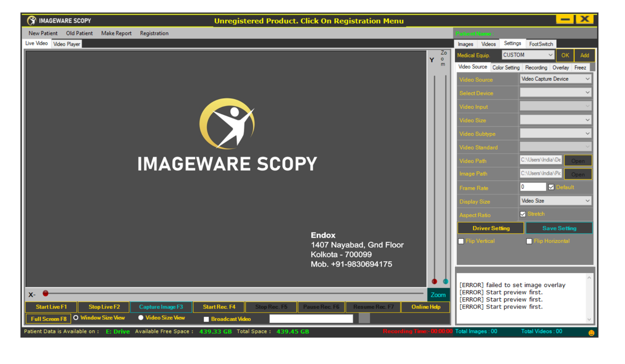625x364 pixels.
Task: Click Stop Live F2 button
Action: (104, 307)
